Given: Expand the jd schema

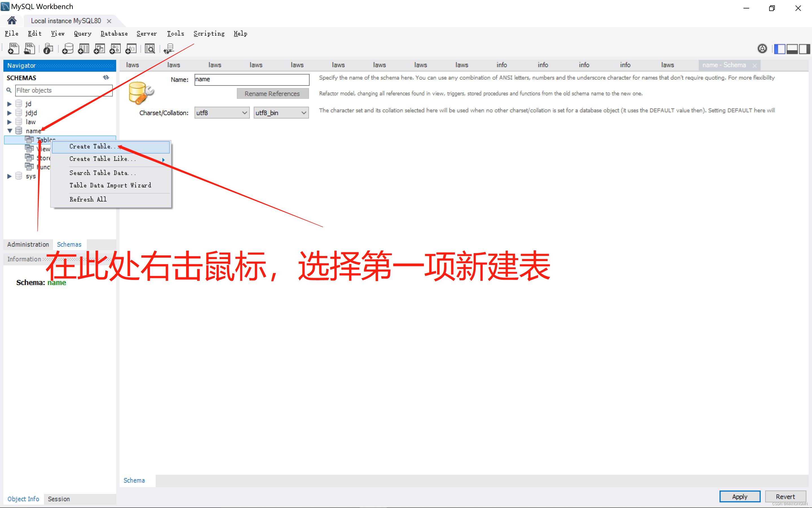Looking at the screenshot, I should [x=9, y=104].
